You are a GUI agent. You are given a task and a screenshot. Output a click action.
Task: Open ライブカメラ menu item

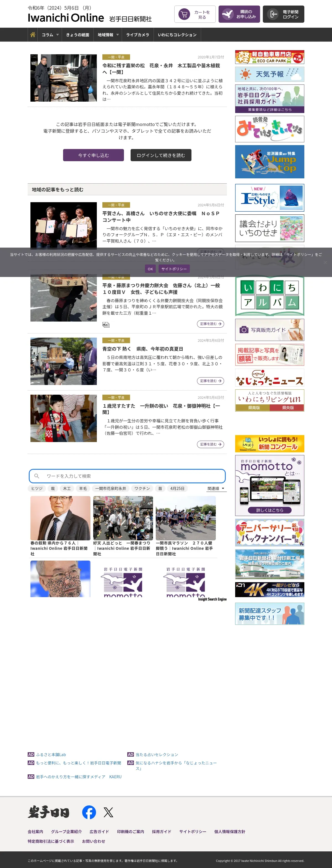point(138,35)
